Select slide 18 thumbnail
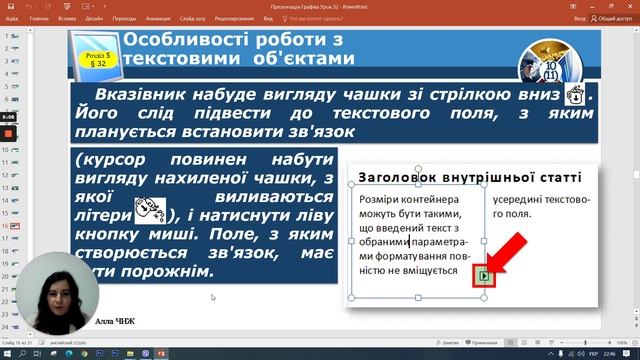The width and height of the screenshot is (640, 360). pyautogui.click(x=15, y=251)
